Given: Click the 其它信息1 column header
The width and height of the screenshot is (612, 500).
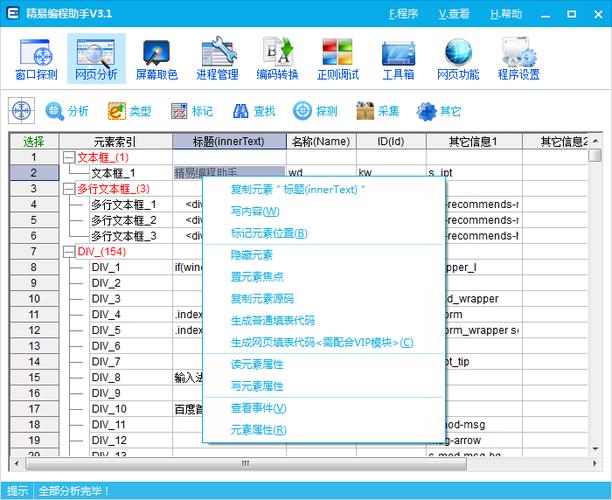Looking at the screenshot, I should coord(474,141).
